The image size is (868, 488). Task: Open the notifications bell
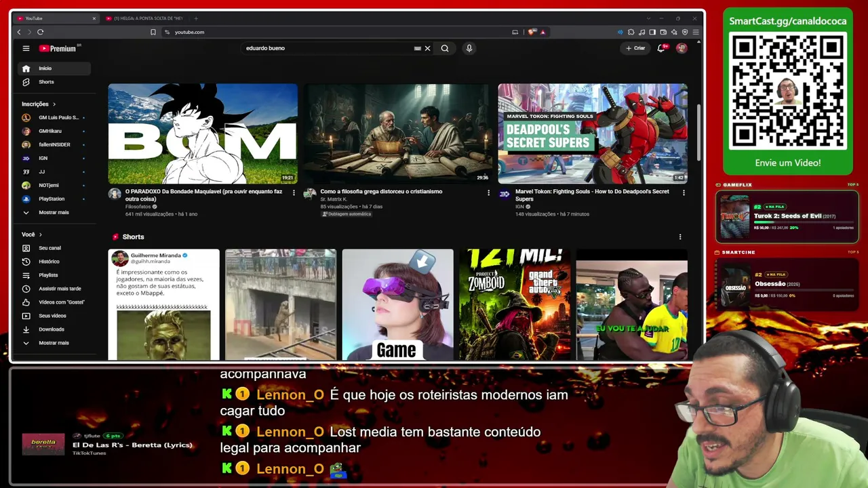tap(661, 48)
